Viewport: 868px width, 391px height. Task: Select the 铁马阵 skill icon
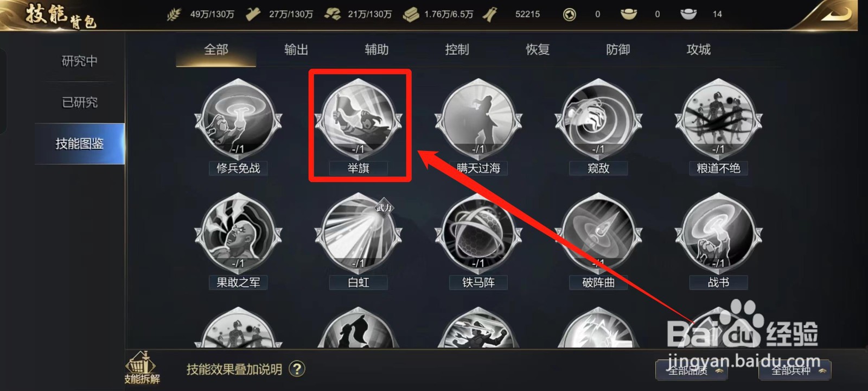pyautogui.click(x=478, y=234)
